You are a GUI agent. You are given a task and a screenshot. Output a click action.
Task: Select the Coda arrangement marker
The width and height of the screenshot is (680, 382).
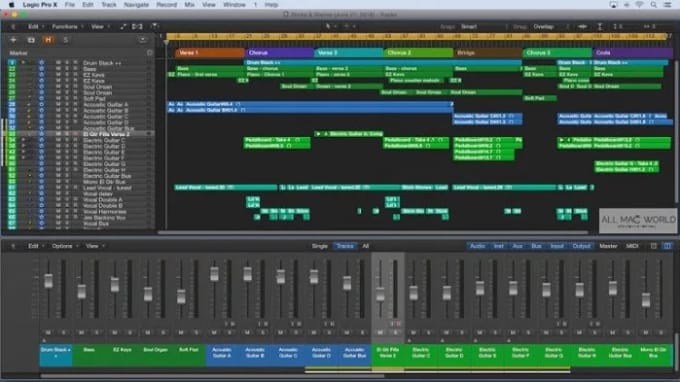click(633, 53)
